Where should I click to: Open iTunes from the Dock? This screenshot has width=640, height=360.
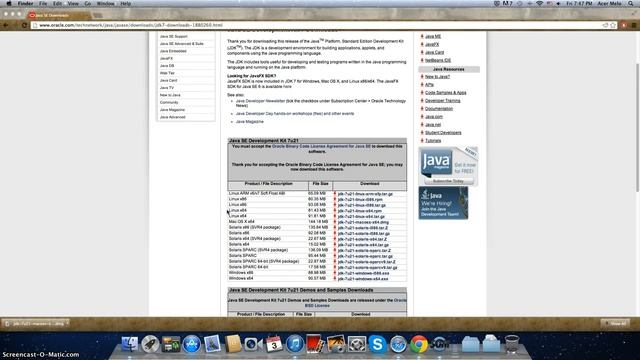coord(294,344)
